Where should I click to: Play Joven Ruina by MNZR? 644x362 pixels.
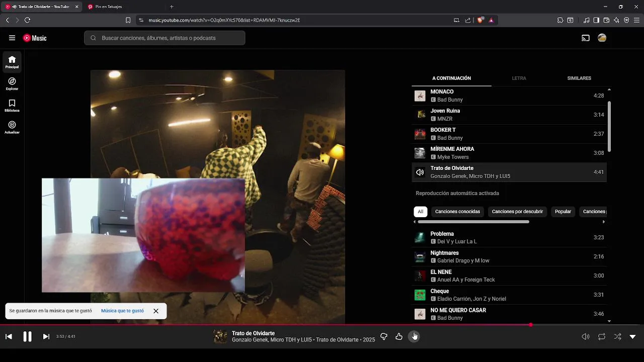coord(509,115)
